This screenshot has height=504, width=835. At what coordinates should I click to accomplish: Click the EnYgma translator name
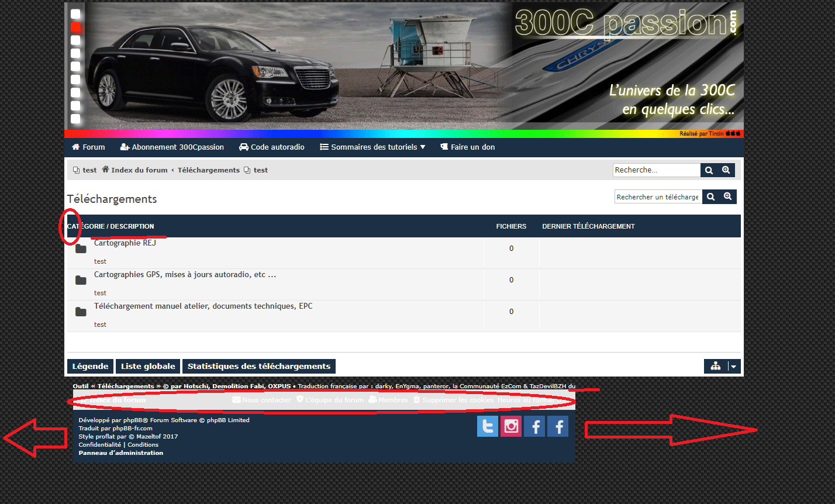(x=407, y=386)
